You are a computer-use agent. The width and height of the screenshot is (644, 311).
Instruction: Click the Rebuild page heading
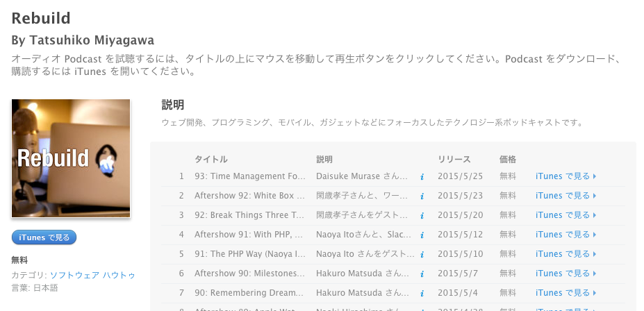[x=41, y=19]
